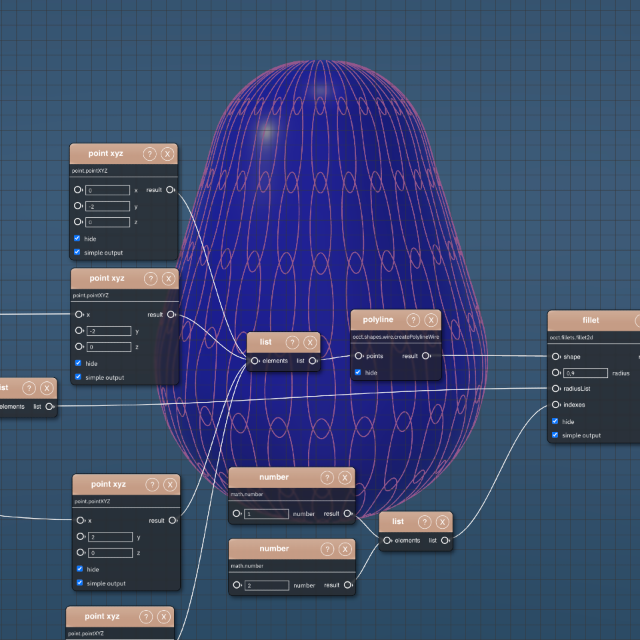Click the topmost point xyz result output socket

[x=171, y=190]
